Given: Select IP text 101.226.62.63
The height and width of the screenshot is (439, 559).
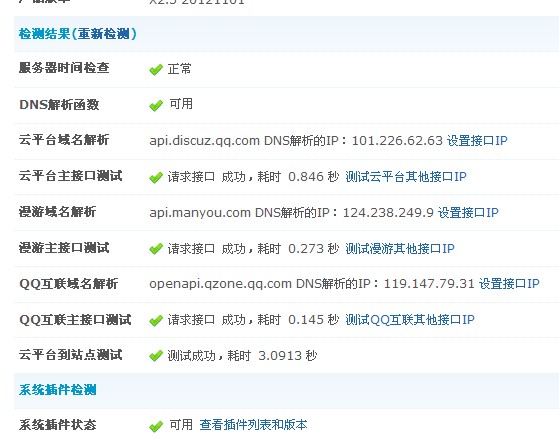Looking at the screenshot, I should pos(397,141).
